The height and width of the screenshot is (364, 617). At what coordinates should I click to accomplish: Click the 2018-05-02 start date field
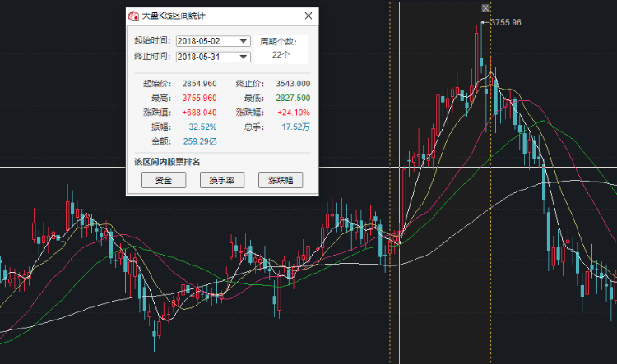[213, 41]
